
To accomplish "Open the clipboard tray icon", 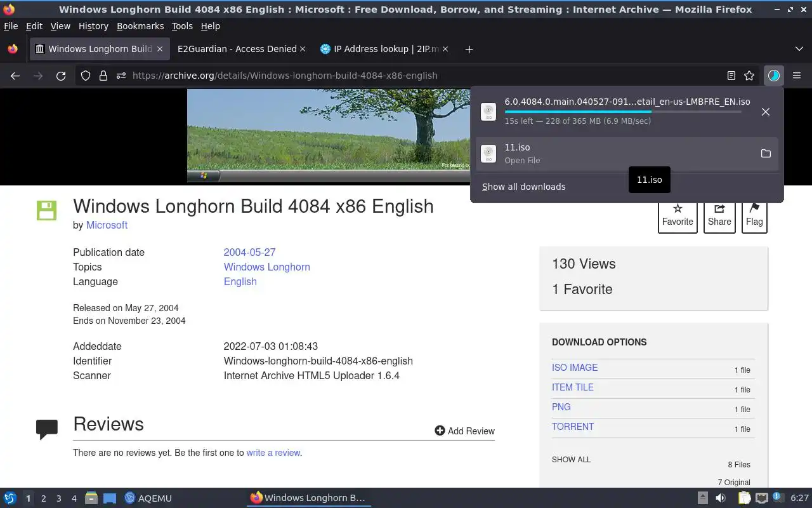I will 743,498.
